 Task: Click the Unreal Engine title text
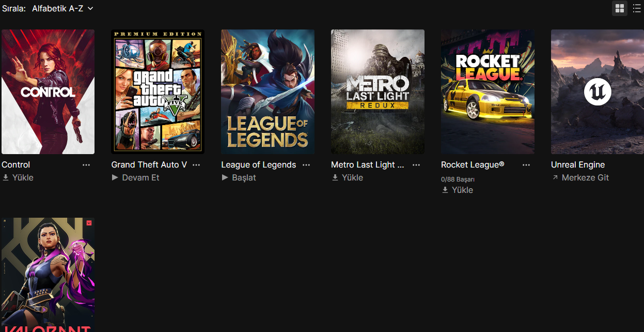(578, 165)
